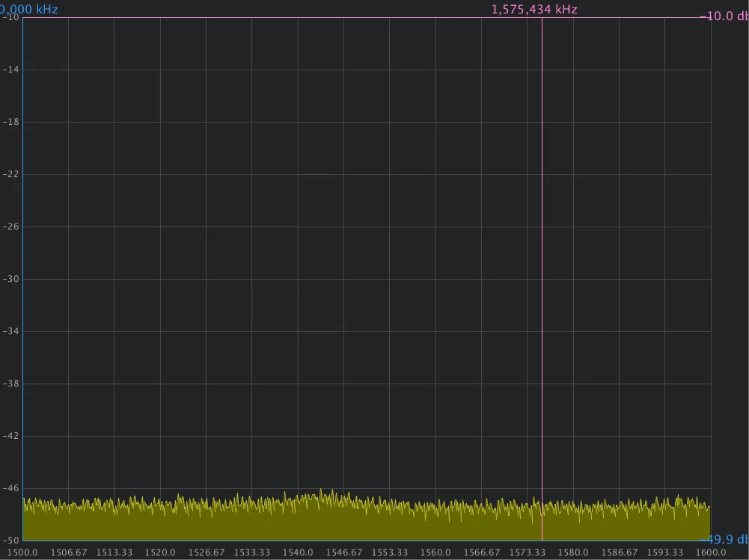Click the 1580.0 frequency axis label
Screen dimensions: 749x560
[572, 553]
